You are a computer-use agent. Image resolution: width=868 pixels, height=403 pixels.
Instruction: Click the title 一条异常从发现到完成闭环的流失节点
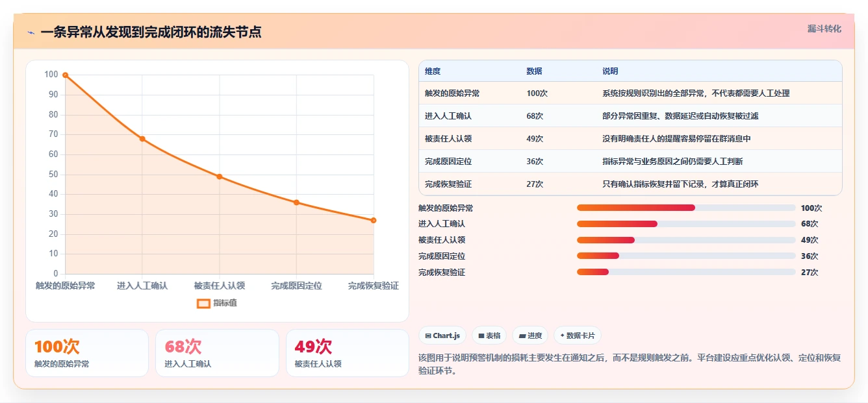(151, 32)
